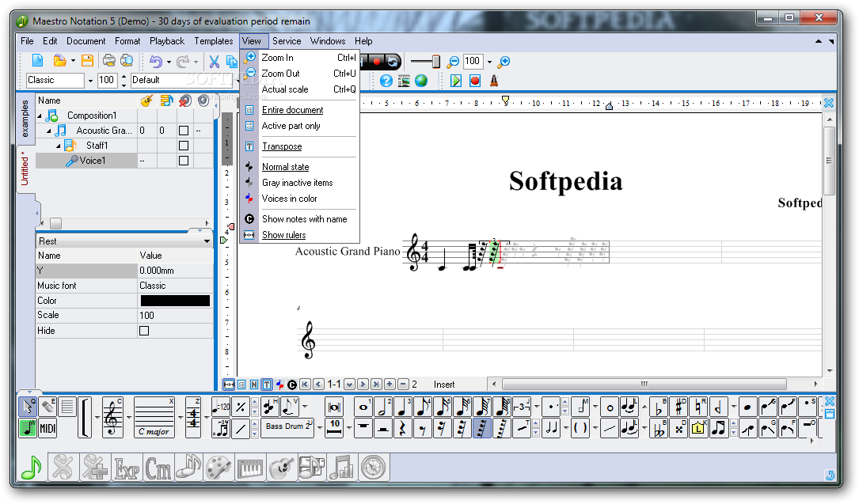859x504 pixels.
Task: Open the zoom 100 percent dropdown arrow
Action: pyautogui.click(x=490, y=62)
